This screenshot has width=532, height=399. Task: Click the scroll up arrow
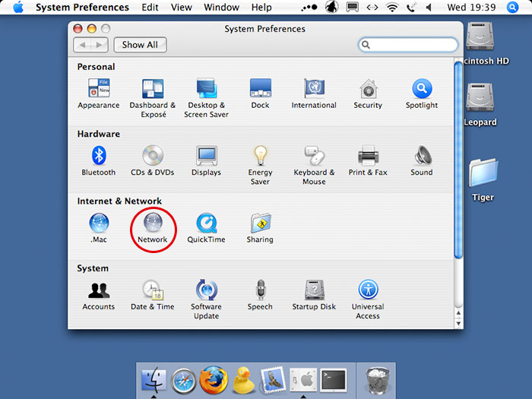click(x=458, y=313)
